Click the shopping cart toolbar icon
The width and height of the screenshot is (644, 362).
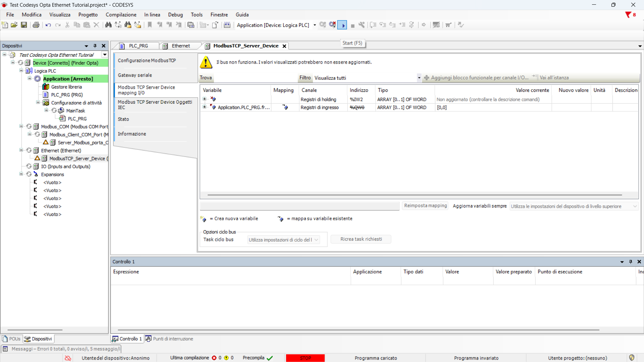pos(448,25)
